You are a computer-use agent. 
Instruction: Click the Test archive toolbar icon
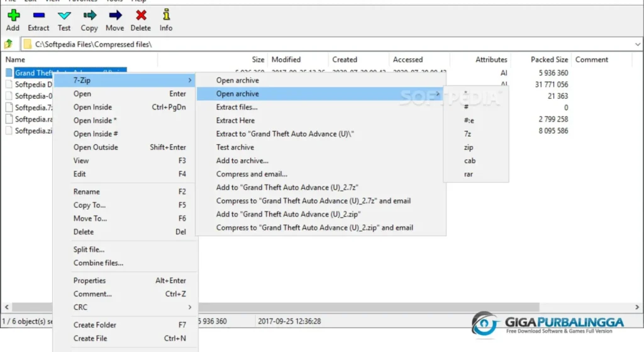click(64, 16)
